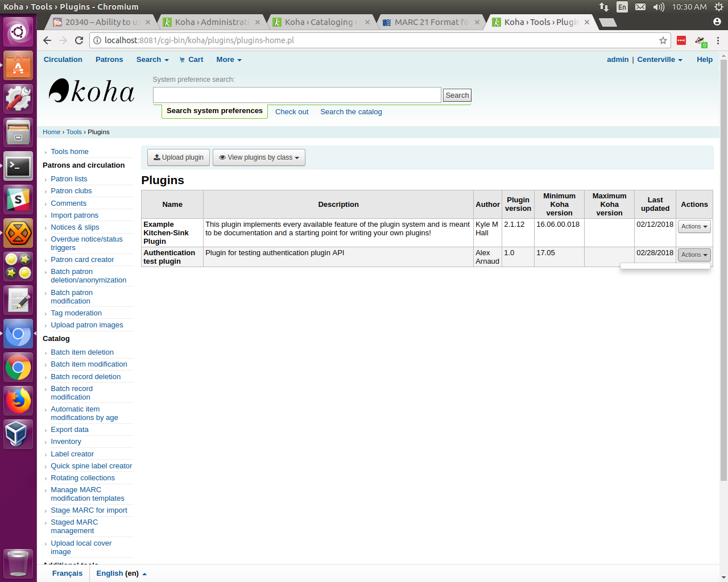Select the Check out search tab

[x=292, y=112]
